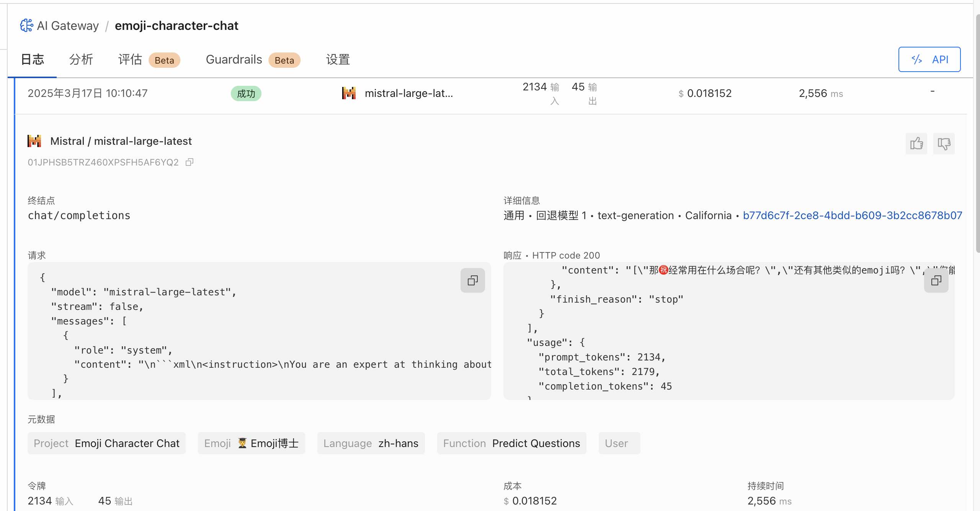Click the thumbs up feedback icon
The width and height of the screenshot is (980, 511).
[916, 144]
